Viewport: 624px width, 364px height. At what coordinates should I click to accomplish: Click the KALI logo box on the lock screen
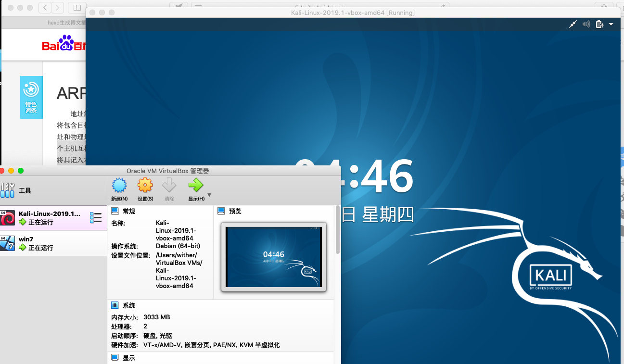551,275
